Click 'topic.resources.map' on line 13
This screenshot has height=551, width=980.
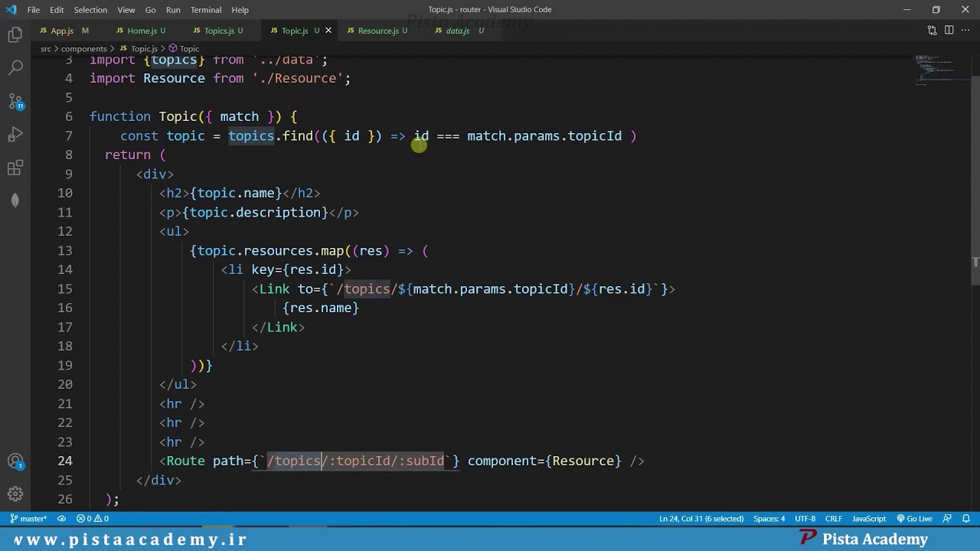click(x=270, y=250)
